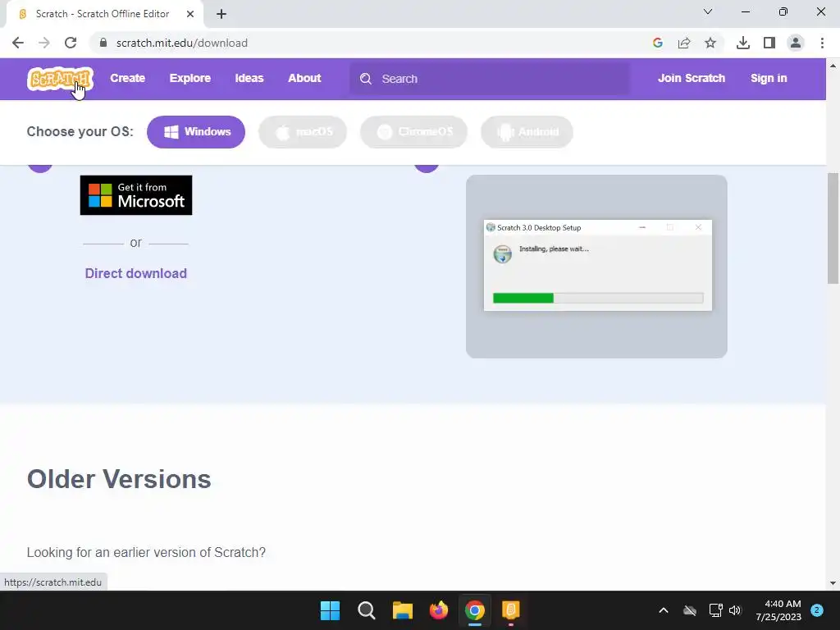
Task: Click the Chrome taskbar icon
Action: (x=475, y=610)
